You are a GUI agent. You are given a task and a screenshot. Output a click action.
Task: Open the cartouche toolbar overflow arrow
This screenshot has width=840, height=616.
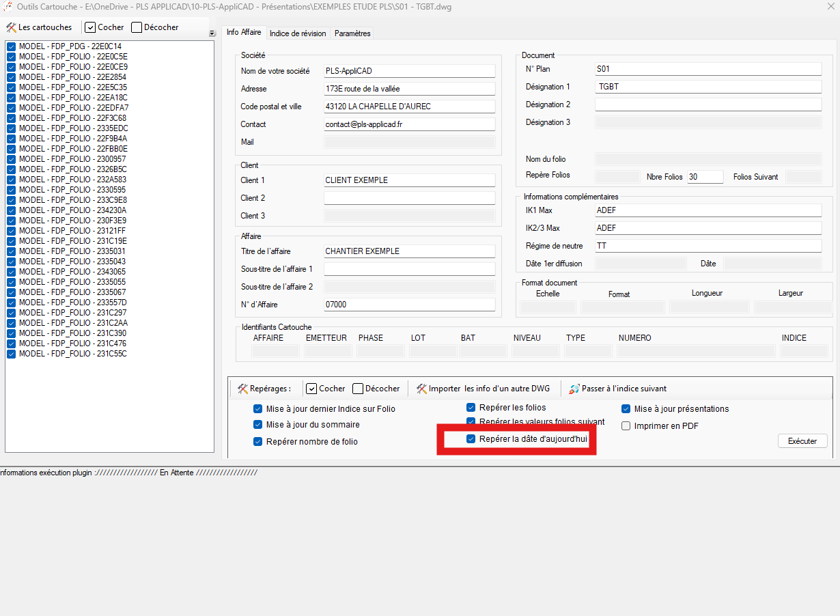212,33
